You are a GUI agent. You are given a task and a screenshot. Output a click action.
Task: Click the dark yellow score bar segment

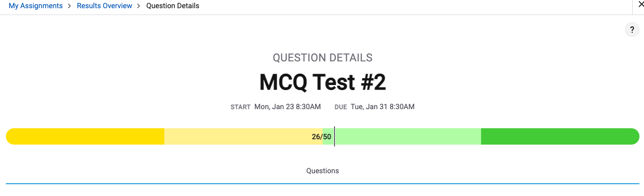point(85,136)
